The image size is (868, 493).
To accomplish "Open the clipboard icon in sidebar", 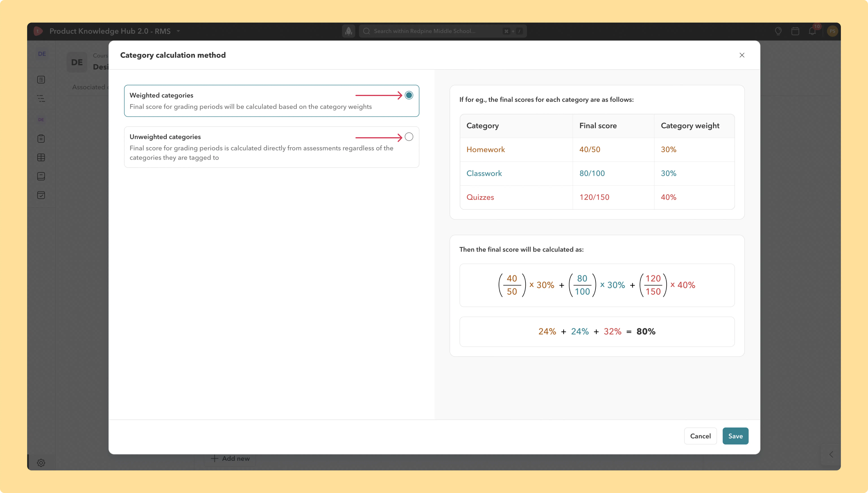I will [x=41, y=138].
